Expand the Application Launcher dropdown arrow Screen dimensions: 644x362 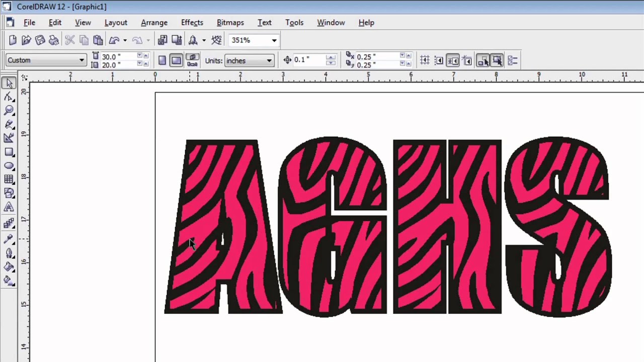(204, 40)
